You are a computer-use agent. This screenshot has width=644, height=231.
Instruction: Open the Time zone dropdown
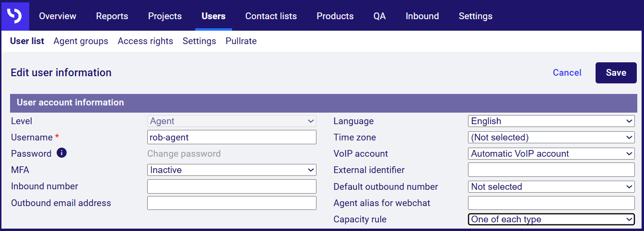click(551, 138)
